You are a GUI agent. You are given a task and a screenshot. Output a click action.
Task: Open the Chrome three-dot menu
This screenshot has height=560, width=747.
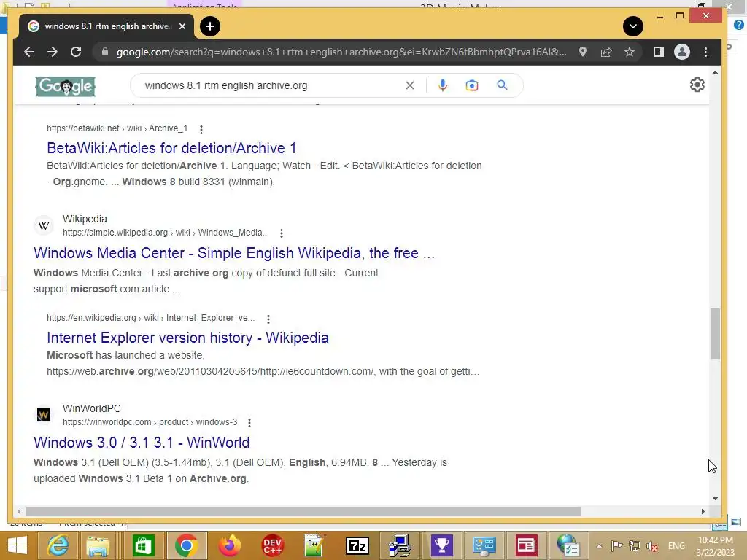click(705, 52)
